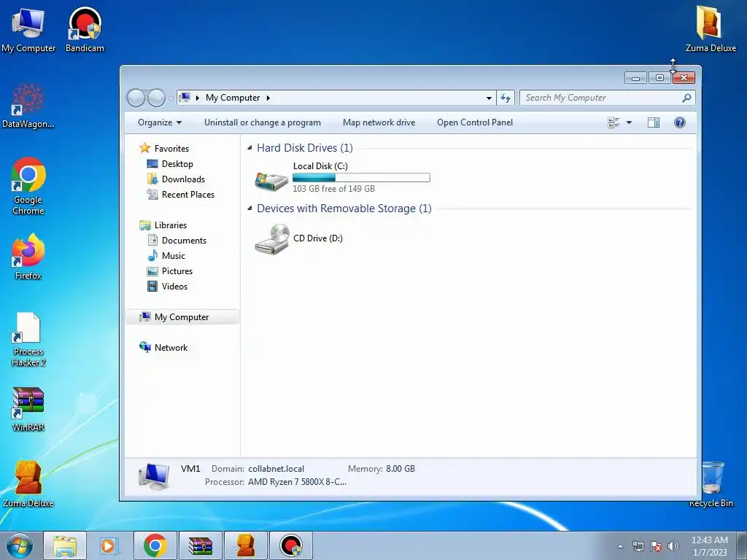Viewport: 747px width, 560px height.
Task: Click the Local Disk (C:) drive icon
Action: click(271, 181)
